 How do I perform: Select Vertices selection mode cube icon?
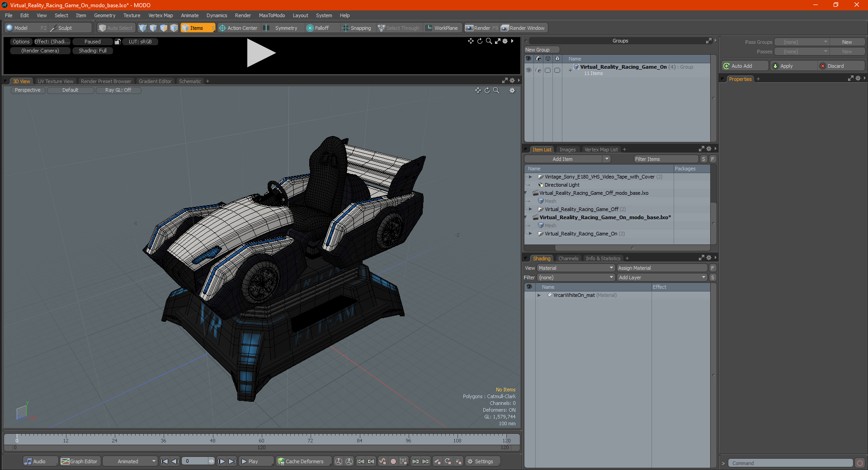click(143, 28)
